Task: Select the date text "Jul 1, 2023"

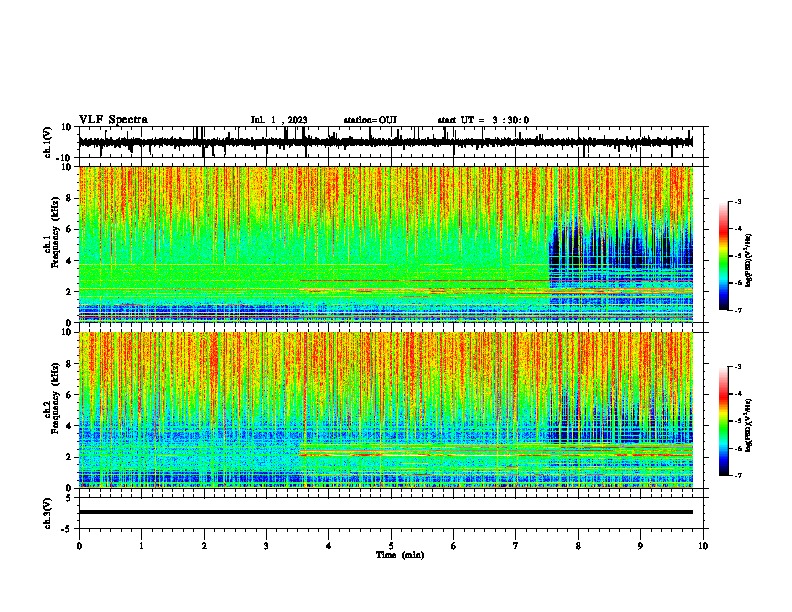Action: point(279,120)
